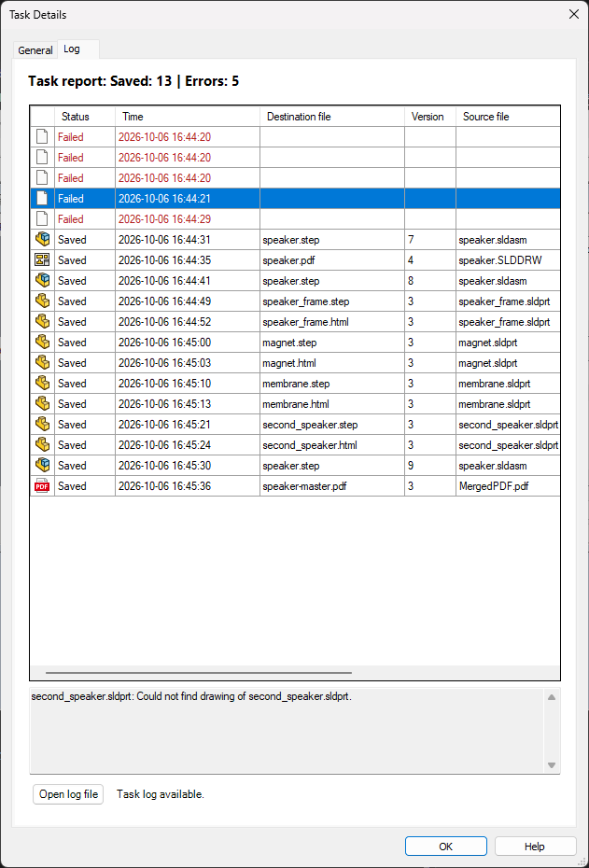Screen dimensions: 589x868
Task: Click the MergedPDF.pdf source file cell
Action: pyautogui.click(x=508, y=485)
